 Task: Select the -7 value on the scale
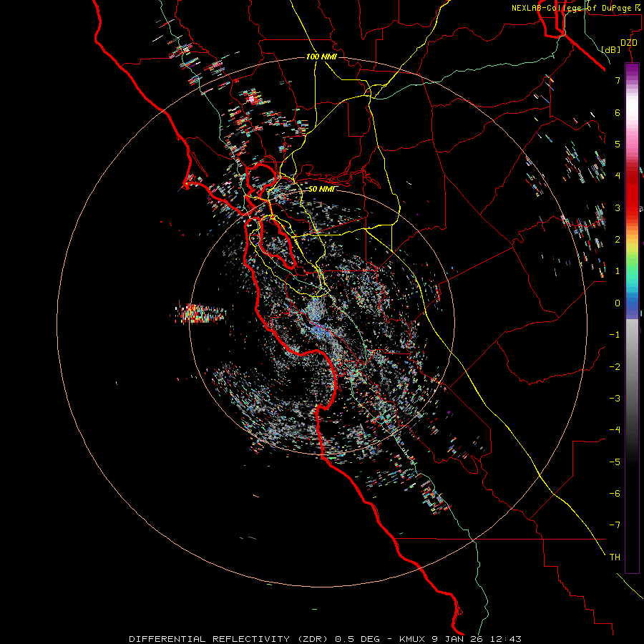pyautogui.click(x=615, y=525)
